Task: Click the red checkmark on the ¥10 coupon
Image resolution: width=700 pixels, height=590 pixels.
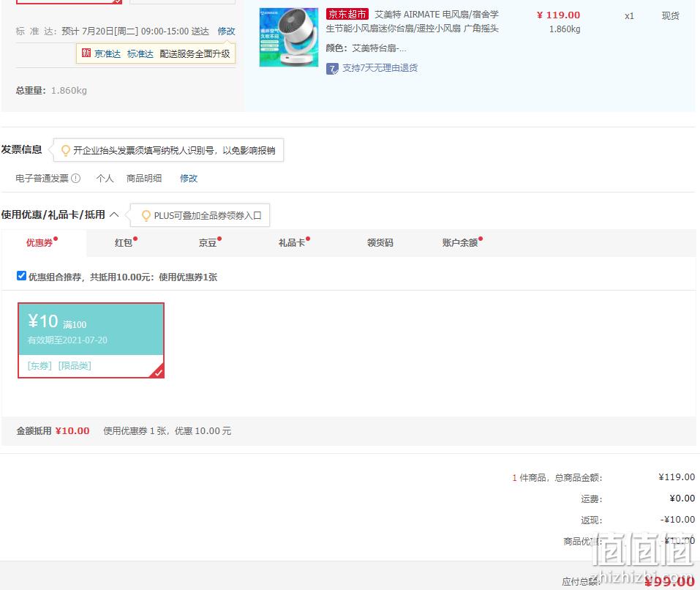Action: (158, 372)
